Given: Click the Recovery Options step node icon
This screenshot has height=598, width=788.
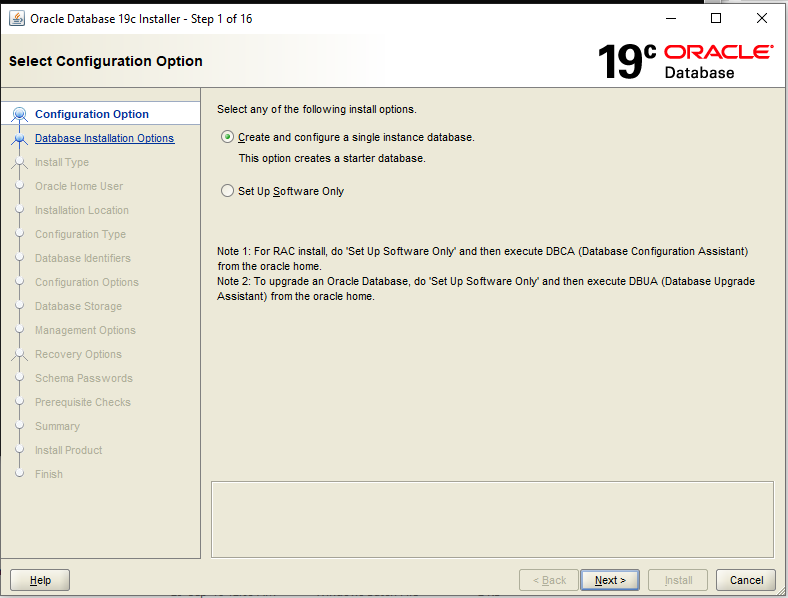Looking at the screenshot, I should [x=20, y=354].
